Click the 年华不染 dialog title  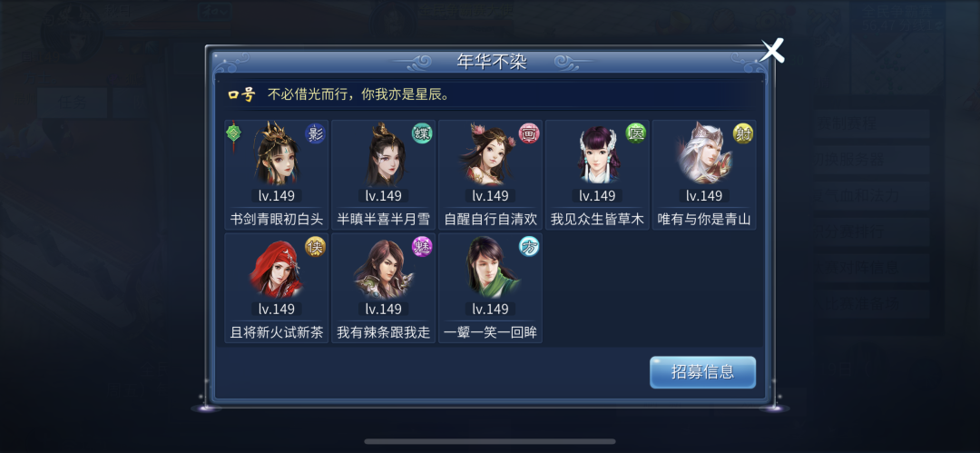(492, 62)
